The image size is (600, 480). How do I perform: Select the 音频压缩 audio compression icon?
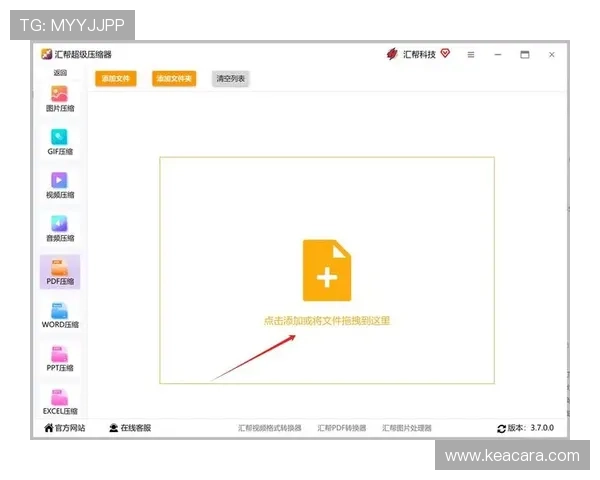(x=59, y=224)
